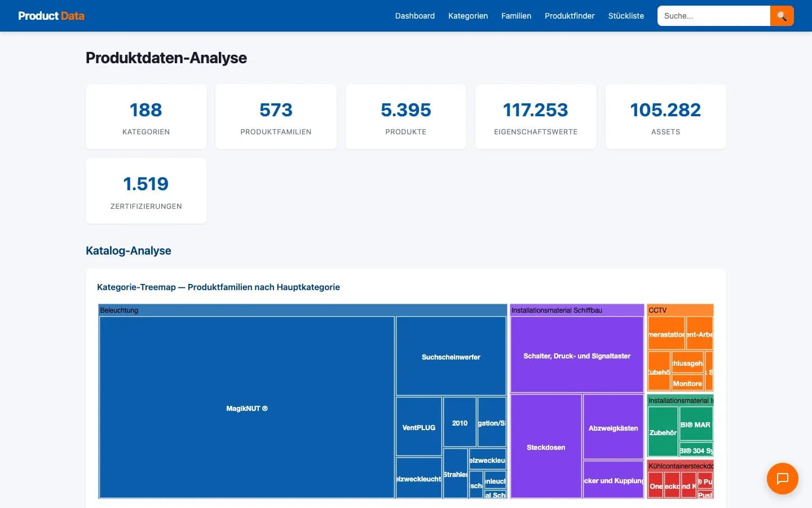Image resolution: width=812 pixels, height=508 pixels.
Task: Click the Product Data logo
Action: pyautogui.click(x=51, y=16)
